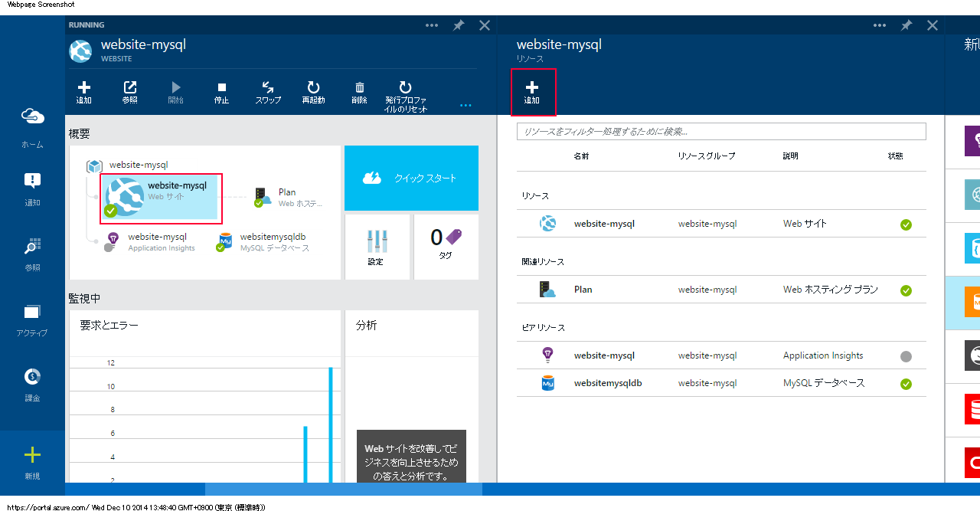This screenshot has width=980, height=511.
Task: Stop the site with 停止
Action: pos(222,93)
